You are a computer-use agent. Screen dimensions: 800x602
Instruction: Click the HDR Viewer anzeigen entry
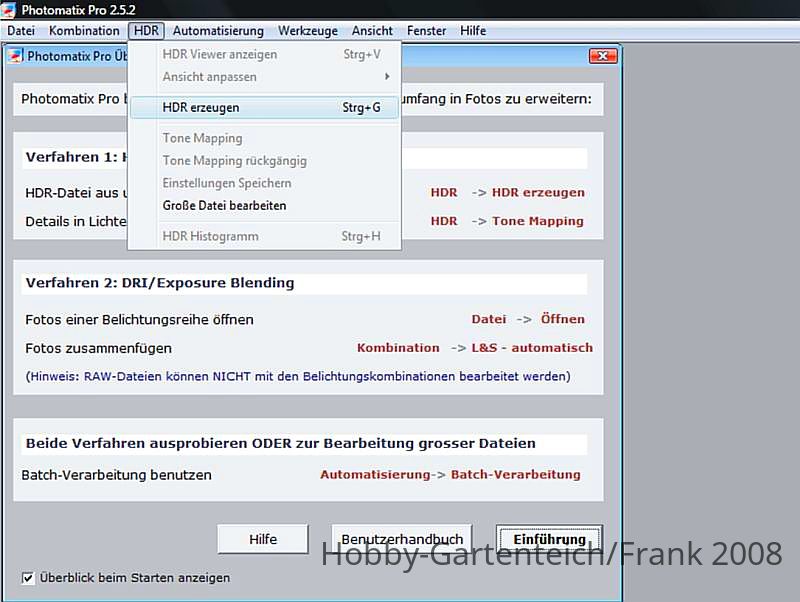(264, 54)
